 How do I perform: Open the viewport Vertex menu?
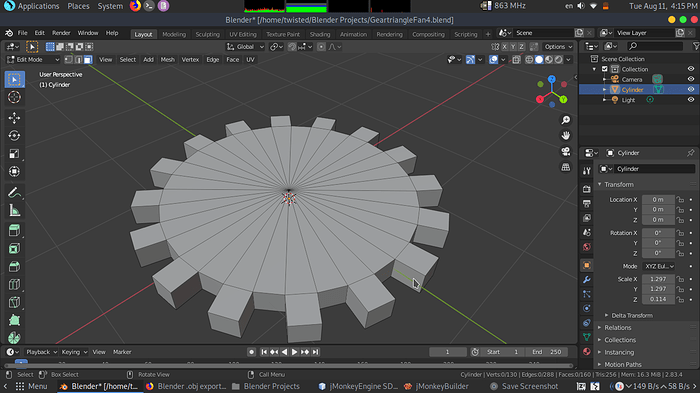coord(190,59)
